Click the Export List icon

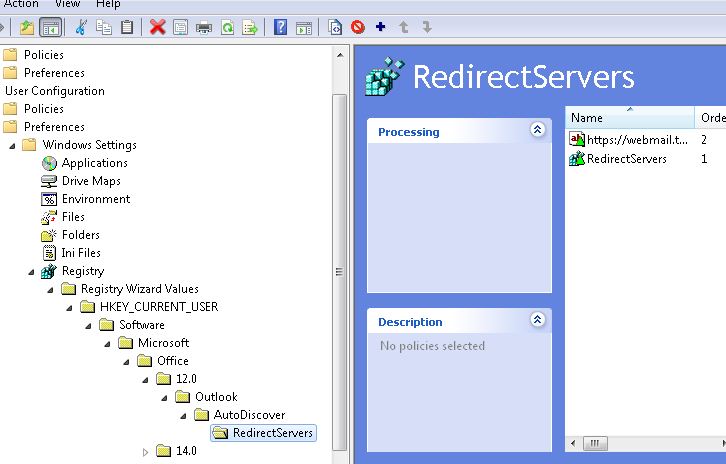pyautogui.click(x=250, y=28)
